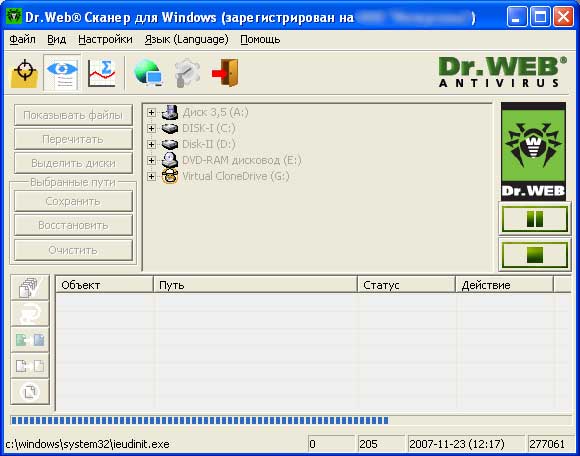
Task: Click the Выделить диски button
Action: [73, 163]
